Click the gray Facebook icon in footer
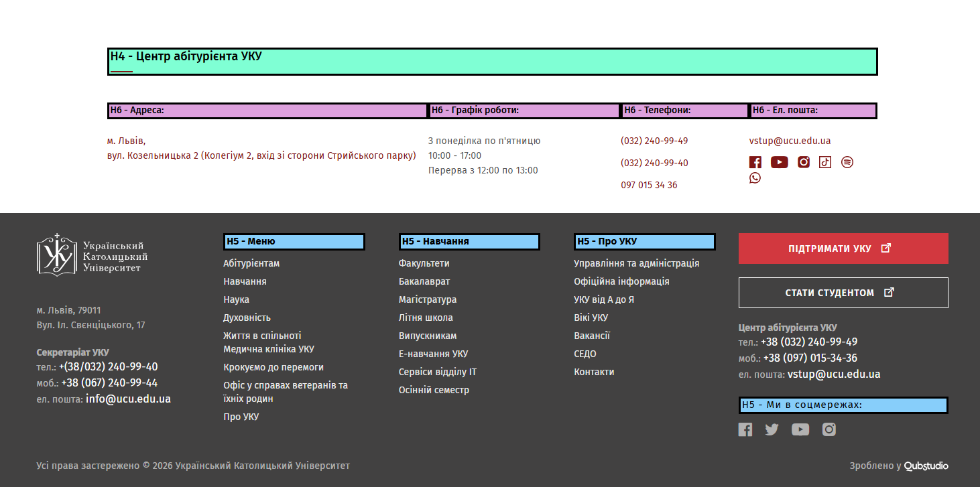The height and width of the screenshot is (487, 980). point(745,429)
